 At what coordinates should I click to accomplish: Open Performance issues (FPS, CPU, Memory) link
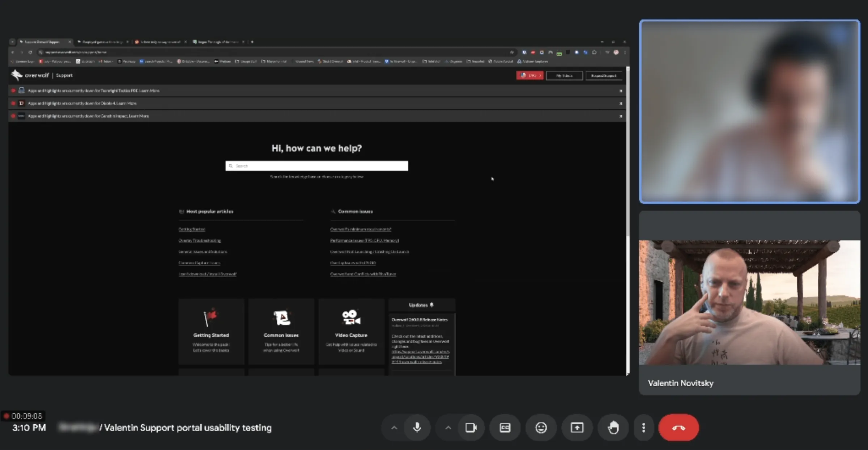point(365,240)
